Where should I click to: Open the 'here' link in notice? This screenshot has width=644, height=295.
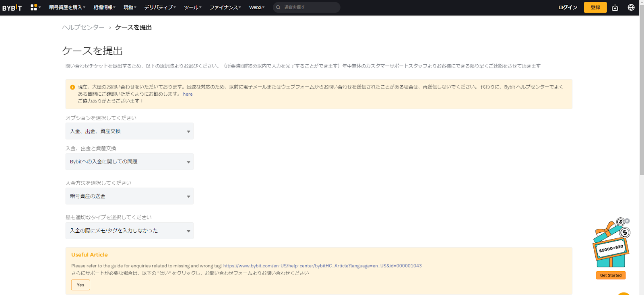tap(188, 94)
